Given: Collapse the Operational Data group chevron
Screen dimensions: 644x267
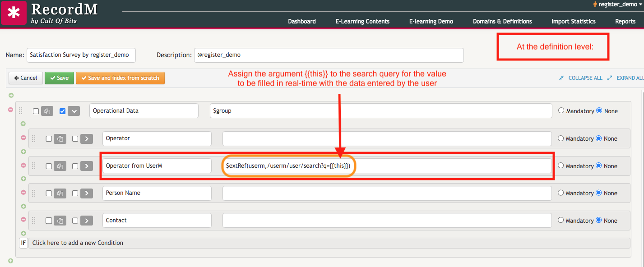Looking at the screenshot, I should point(74,111).
